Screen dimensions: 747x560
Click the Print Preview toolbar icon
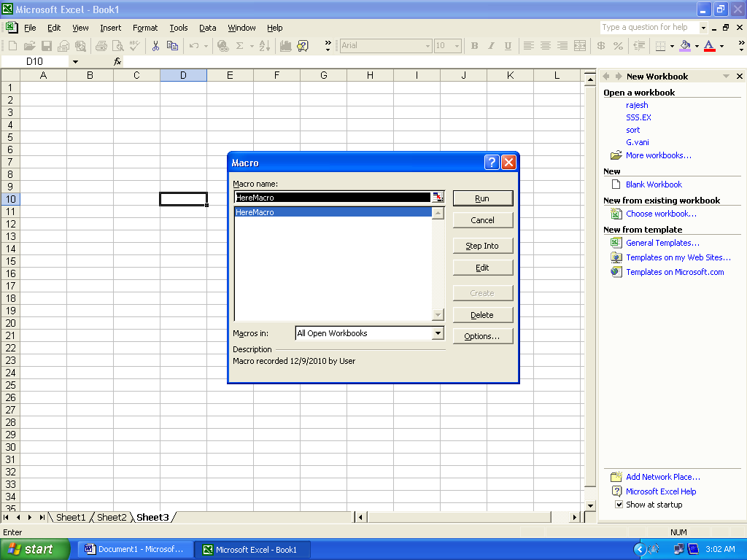click(117, 46)
